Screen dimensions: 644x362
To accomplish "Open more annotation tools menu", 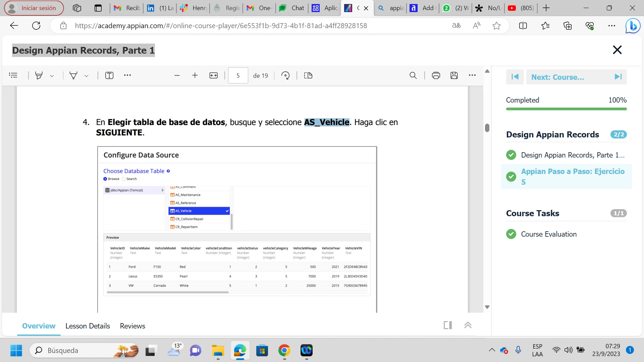I will coord(127,75).
